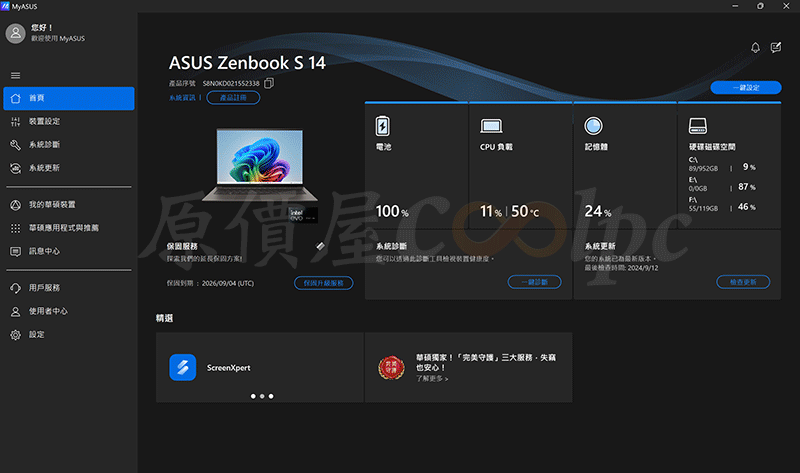Click the CPU load laptop icon
Viewport: 800px width, 473px height.
[491, 126]
